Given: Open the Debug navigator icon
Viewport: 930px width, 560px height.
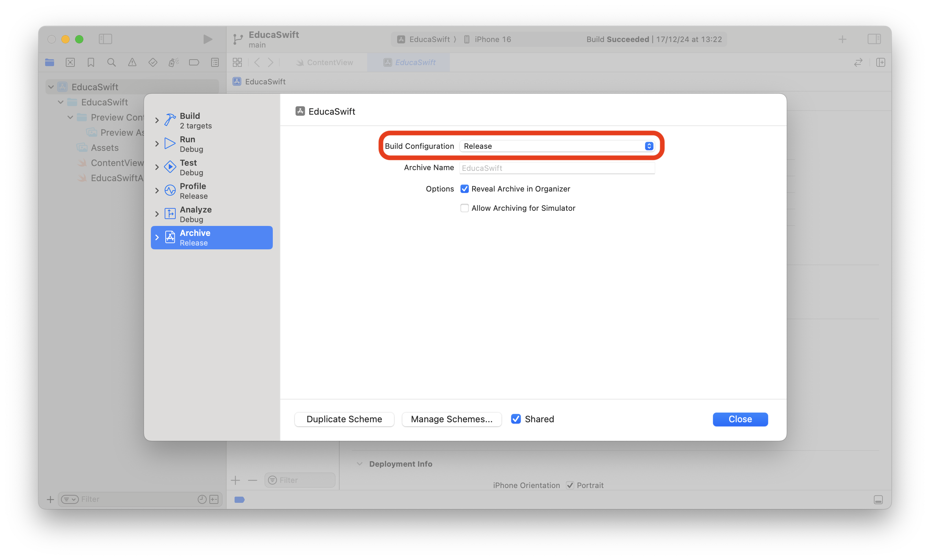Looking at the screenshot, I should (174, 62).
